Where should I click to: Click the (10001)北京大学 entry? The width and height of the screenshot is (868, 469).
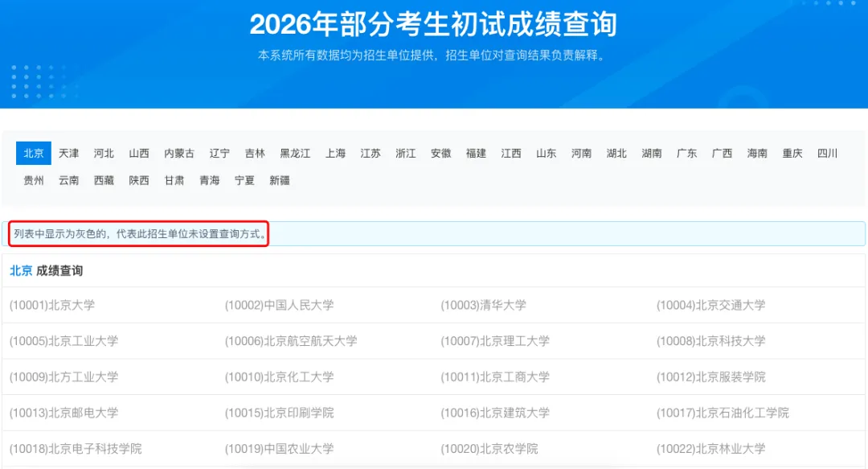point(52,305)
